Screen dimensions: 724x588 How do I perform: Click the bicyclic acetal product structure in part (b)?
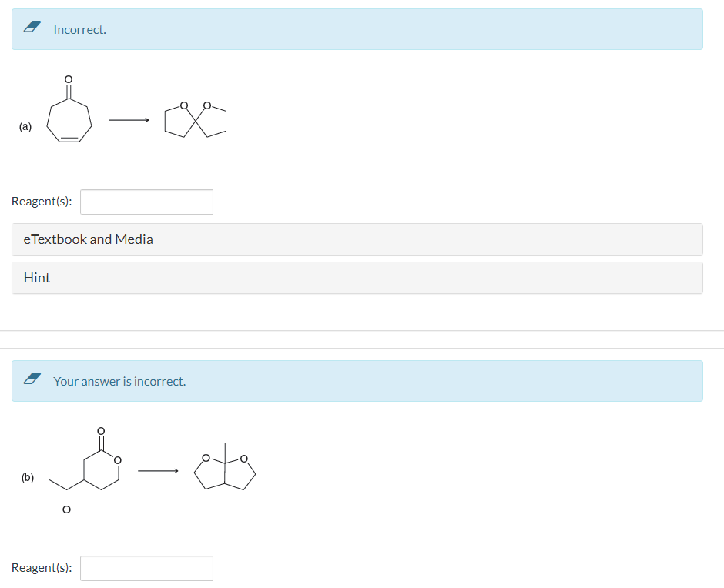pos(225,471)
